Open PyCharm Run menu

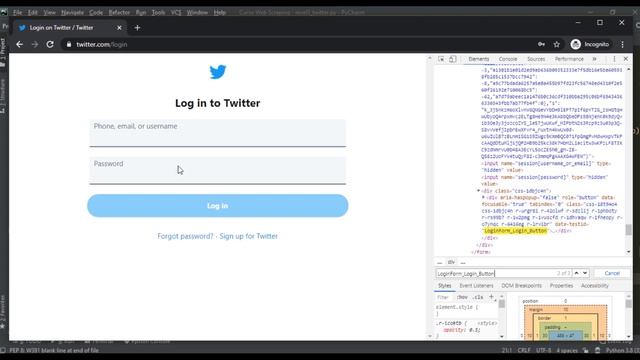pos(141,13)
